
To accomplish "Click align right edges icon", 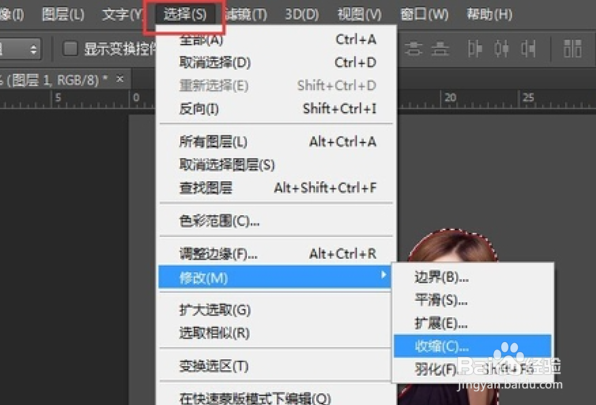I will pos(528,49).
